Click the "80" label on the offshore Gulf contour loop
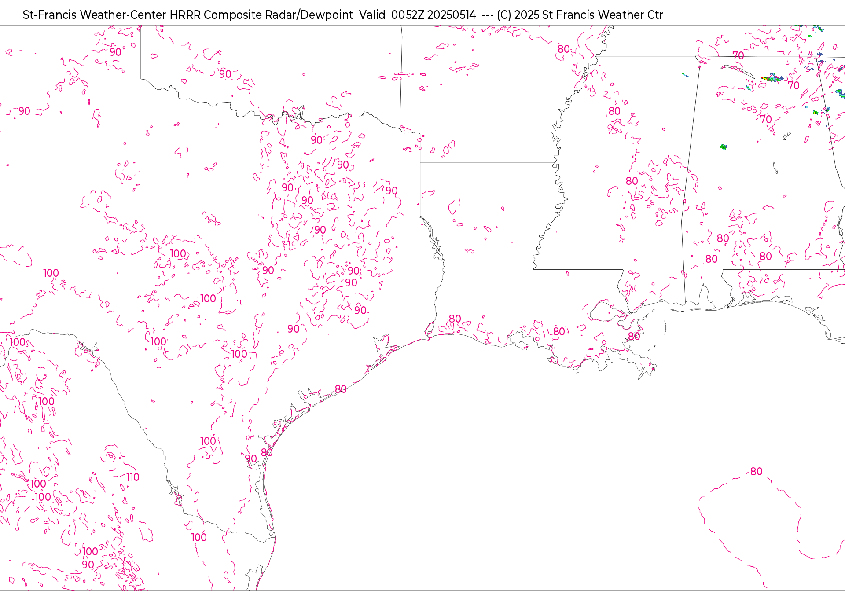Viewport: 845px width, 616px height. (x=756, y=471)
